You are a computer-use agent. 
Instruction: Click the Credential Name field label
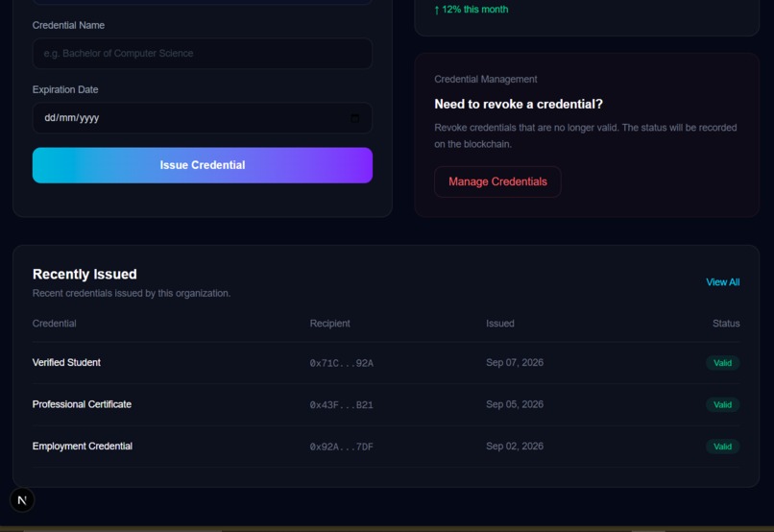point(68,25)
